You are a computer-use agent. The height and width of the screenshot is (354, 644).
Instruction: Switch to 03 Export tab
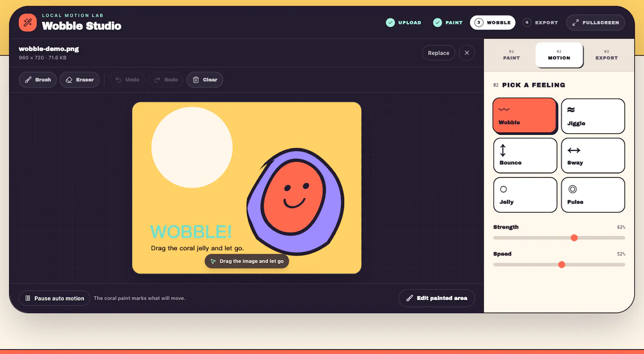point(607,55)
